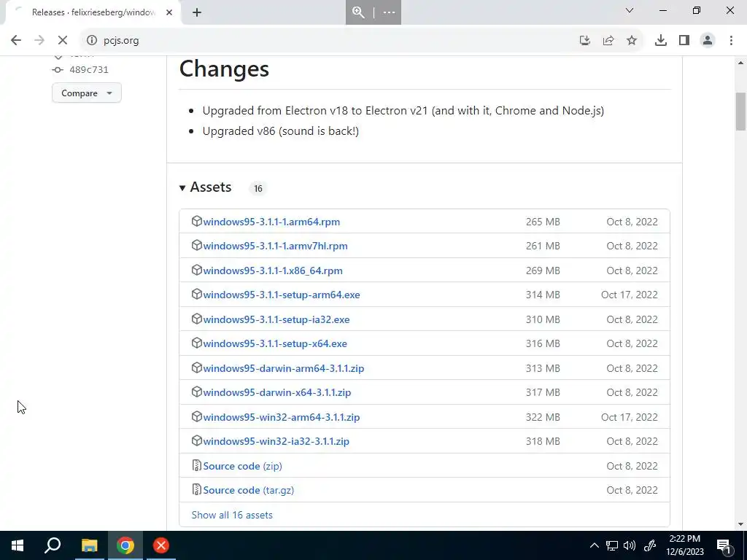Click the red X taskbar app
This screenshot has width=747, height=560.
pos(161,545)
